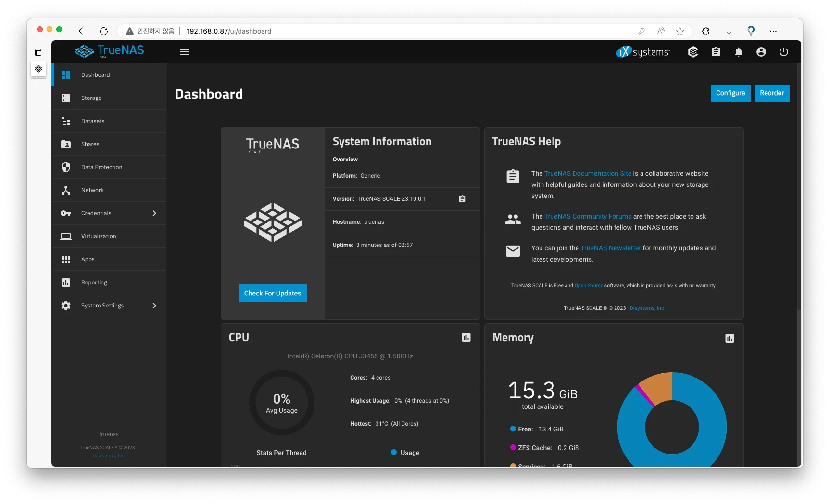Viewport: 830px width, 504px height.
Task: Expand the Credentials submenu
Action: (154, 213)
